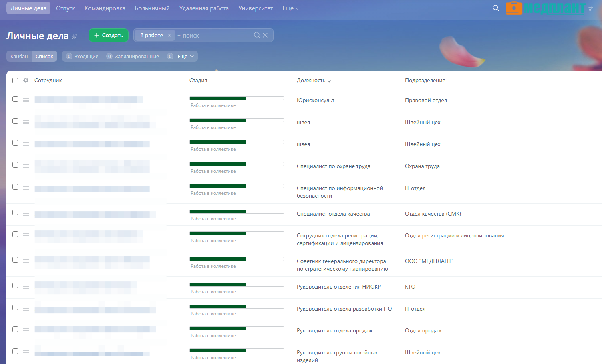This screenshot has height=364, width=602.
Task: Check the Юрисконсульт row checkbox
Action: [x=15, y=99]
